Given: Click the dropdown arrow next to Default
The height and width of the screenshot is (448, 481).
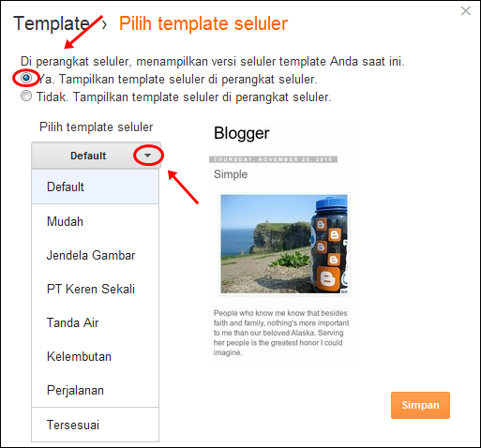Looking at the screenshot, I should coord(148,156).
